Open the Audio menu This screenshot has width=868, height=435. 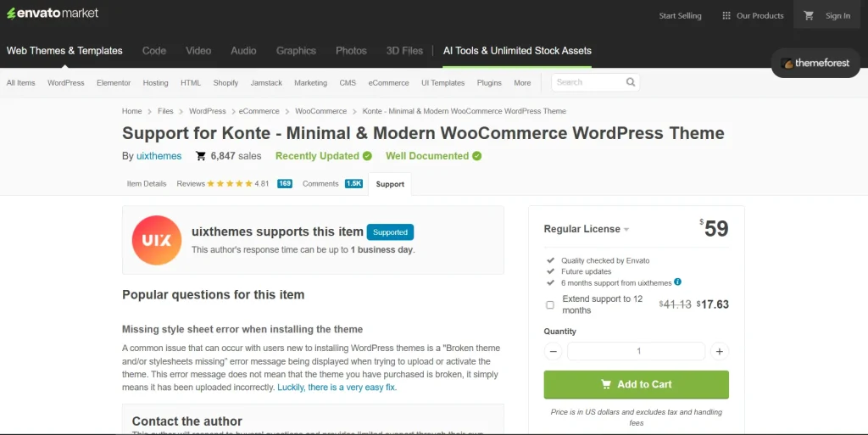pos(243,51)
